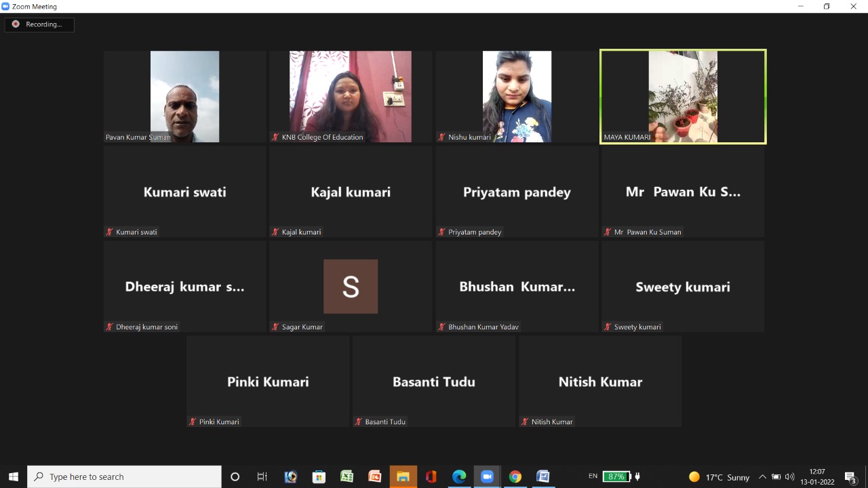Open Google Chrome from the taskbar
This screenshot has width=868, height=488.
click(x=515, y=476)
